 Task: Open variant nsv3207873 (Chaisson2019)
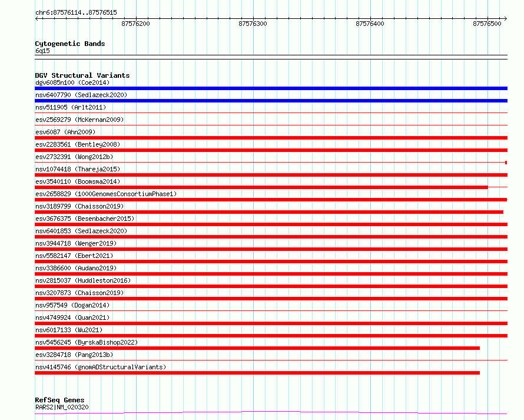pyautogui.click(x=79, y=293)
